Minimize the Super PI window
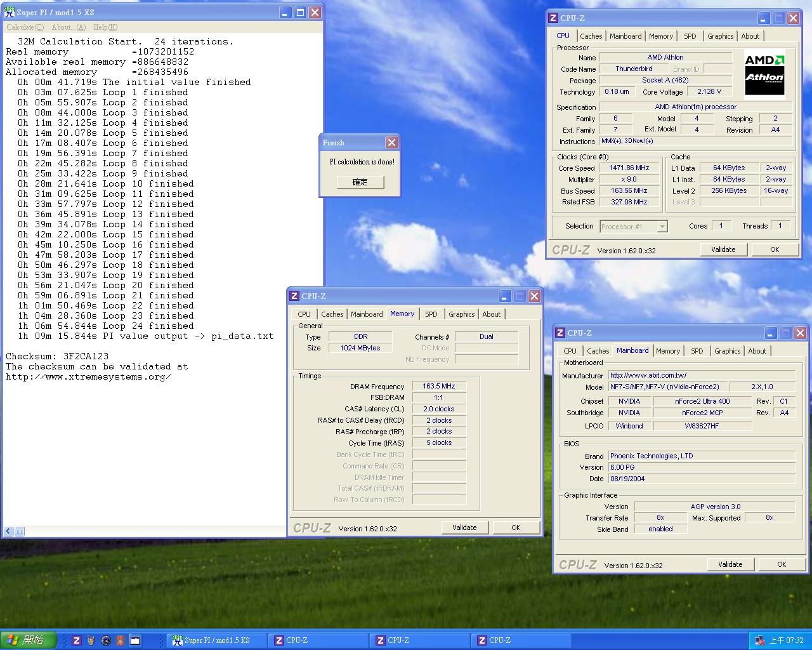The image size is (812, 650). coord(285,12)
